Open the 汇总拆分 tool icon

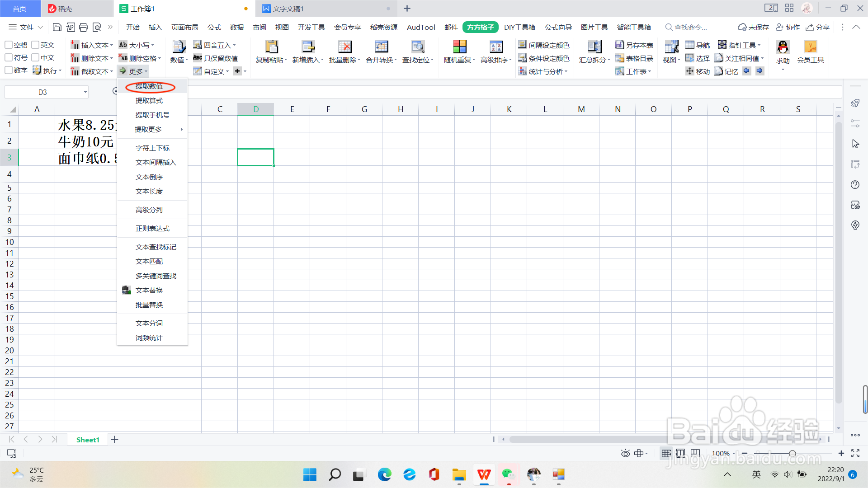[x=594, y=47]
